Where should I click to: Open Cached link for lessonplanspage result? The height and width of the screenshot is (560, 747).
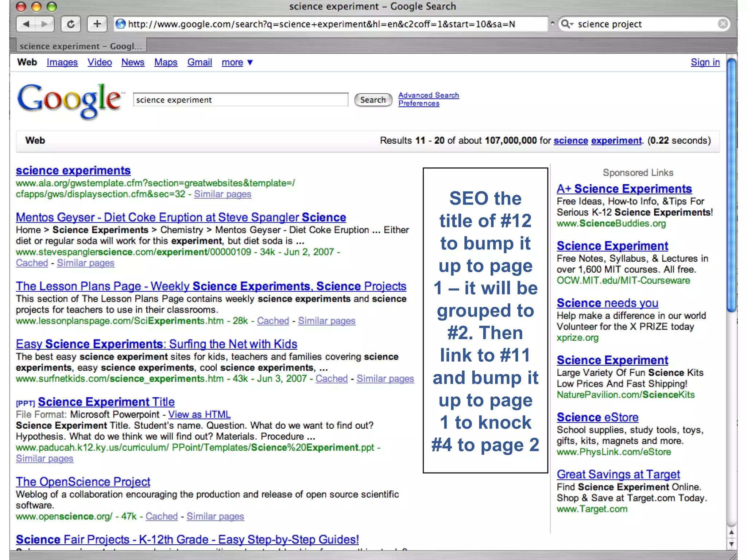pos(273,321)
